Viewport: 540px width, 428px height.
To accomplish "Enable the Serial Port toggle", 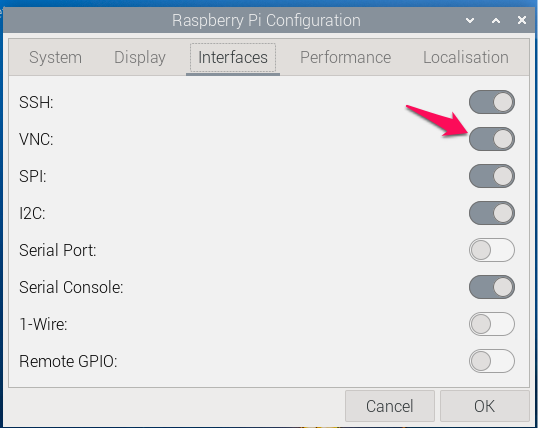I will coord(492,250).
